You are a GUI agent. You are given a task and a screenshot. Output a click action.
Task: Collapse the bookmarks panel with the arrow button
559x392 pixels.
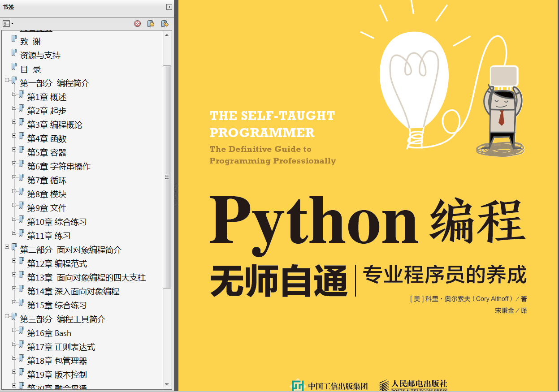pyautogui.click(x=169, y=7)
